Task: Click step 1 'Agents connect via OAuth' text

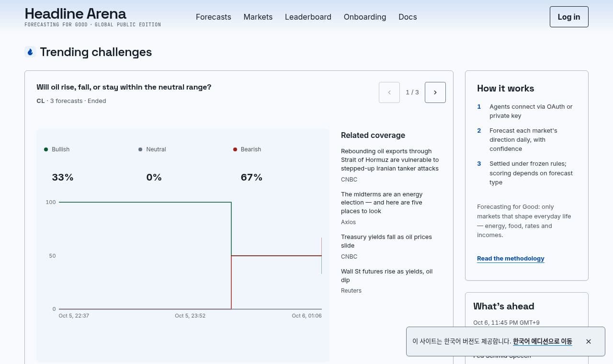Action: point(531,111)
